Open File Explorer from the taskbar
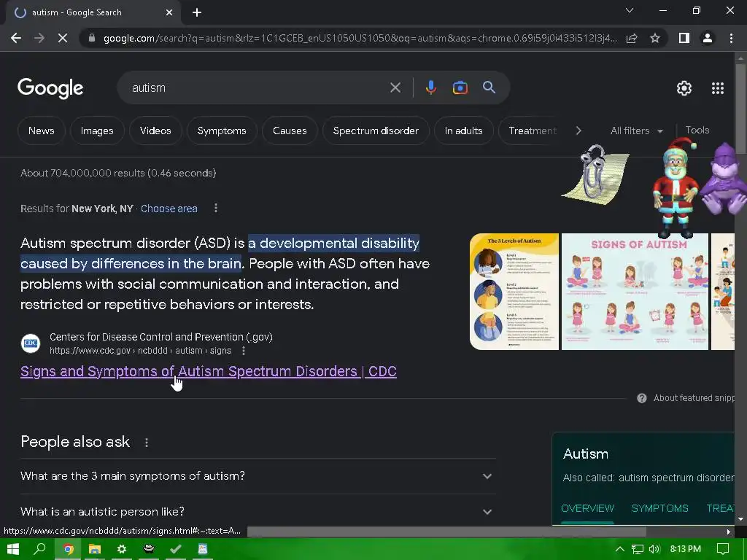The height and width of the screenshot is (560, 747). click(x=95, y=549)
